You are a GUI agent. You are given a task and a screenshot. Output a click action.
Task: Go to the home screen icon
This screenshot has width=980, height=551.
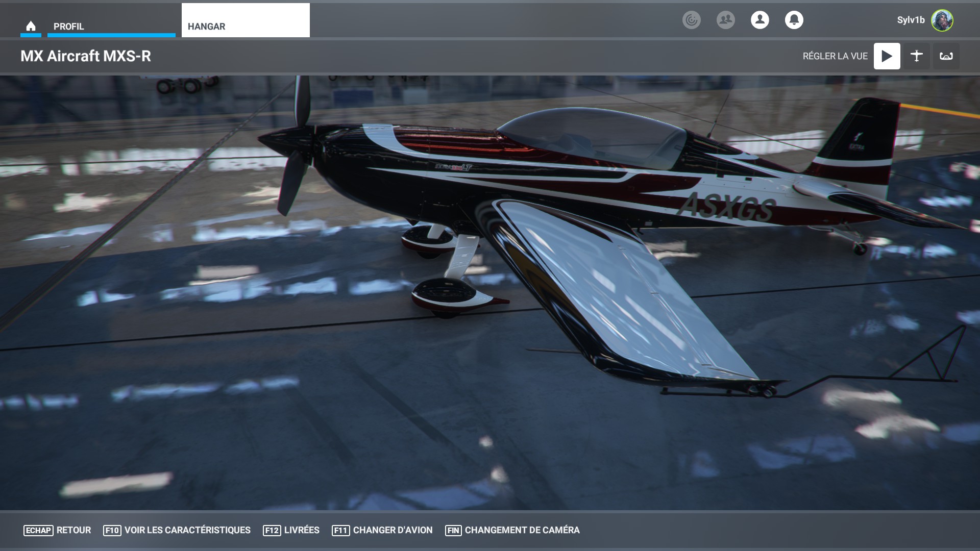pyautogui.click(x=31, y=26)
